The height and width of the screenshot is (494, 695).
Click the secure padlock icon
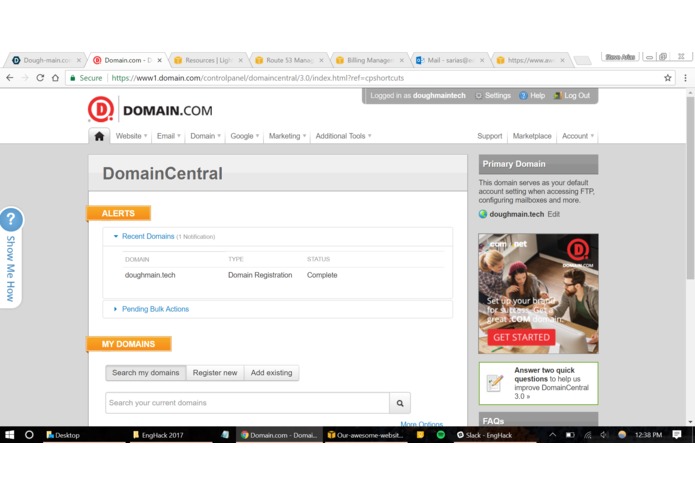coord(73,78)
